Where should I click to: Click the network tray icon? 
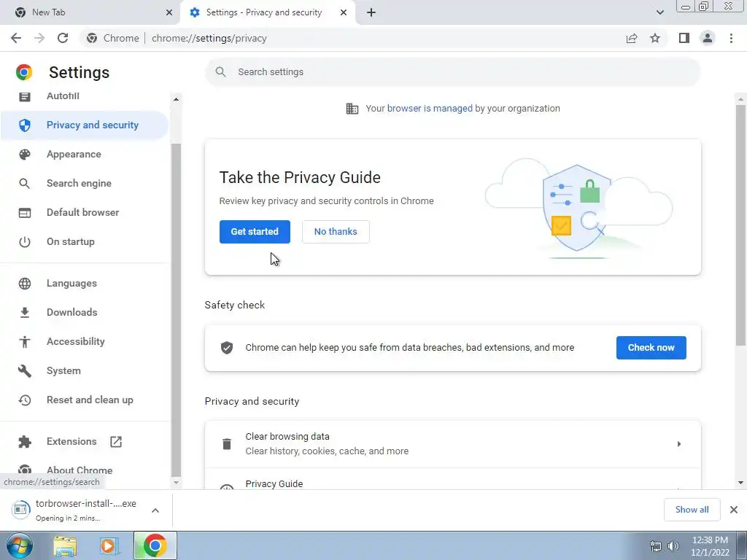(x=656, y=546)
